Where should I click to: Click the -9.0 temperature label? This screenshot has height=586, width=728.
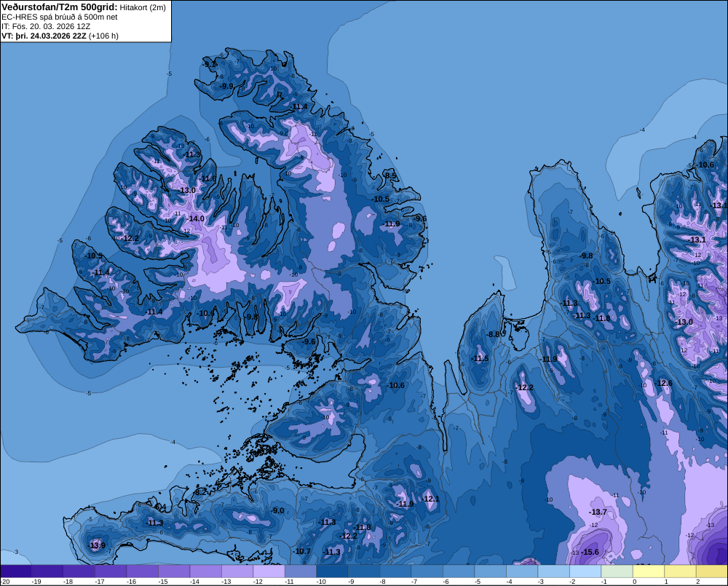[277, 510]
